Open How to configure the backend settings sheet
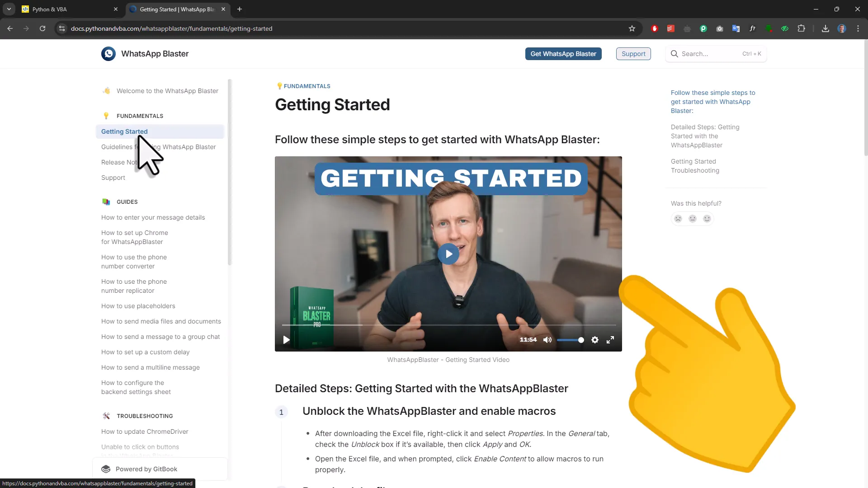The width and height of the screenshot is (868, 488). (136, 387)
